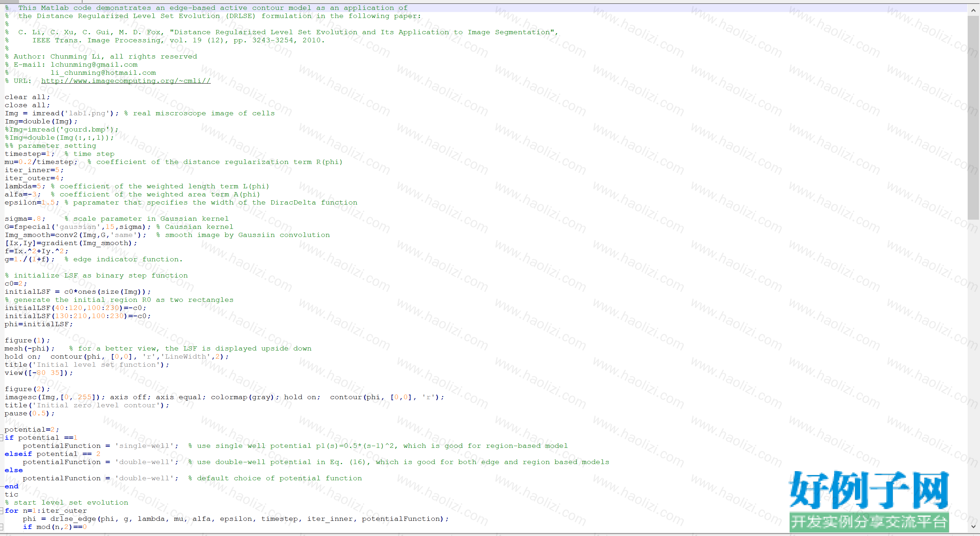Click the '% generate the initial region R0' comment
Image resolution: width=980 pixels, height=536 pixels.
pyautogui.click(x=119, y=300)
